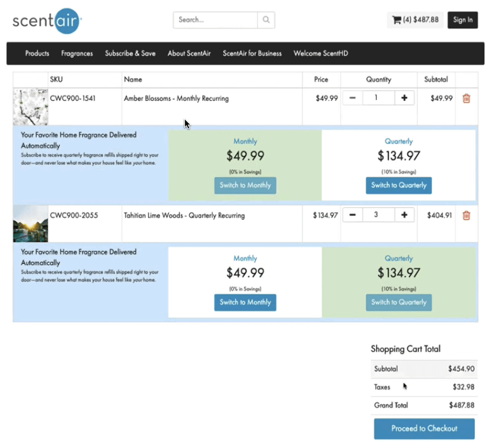This screenshot has width=488, height=448.
Task: Switch Tahitian Lime Woods to Monthly
Action: [x=245, y=302]
